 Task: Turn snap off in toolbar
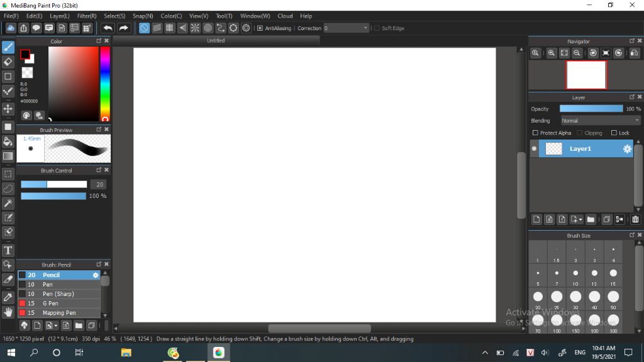[144, 28]
